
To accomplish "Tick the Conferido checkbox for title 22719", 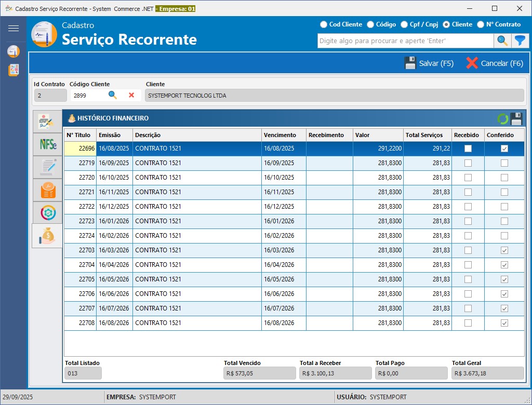I will (x=504, y=163).
